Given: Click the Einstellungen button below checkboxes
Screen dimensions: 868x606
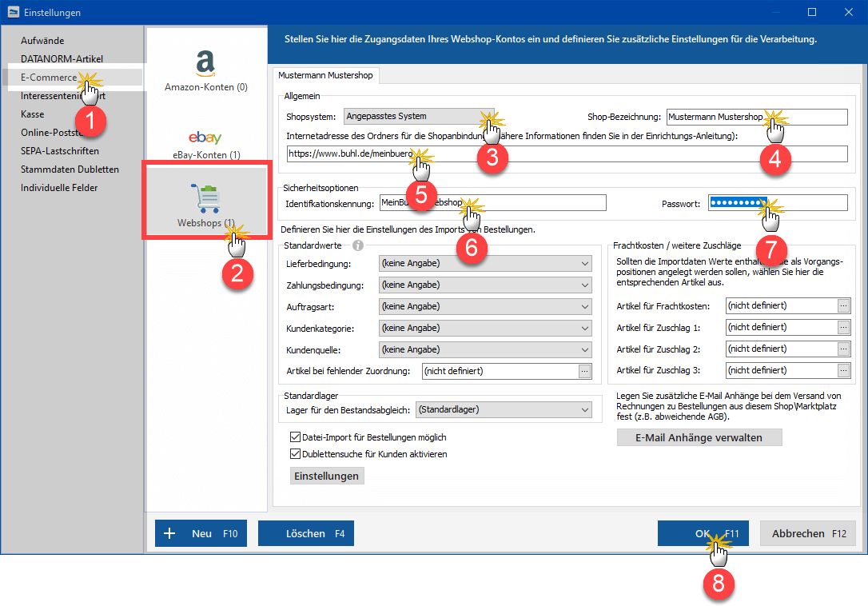Looking at the screenshot, I should point(327,476).
